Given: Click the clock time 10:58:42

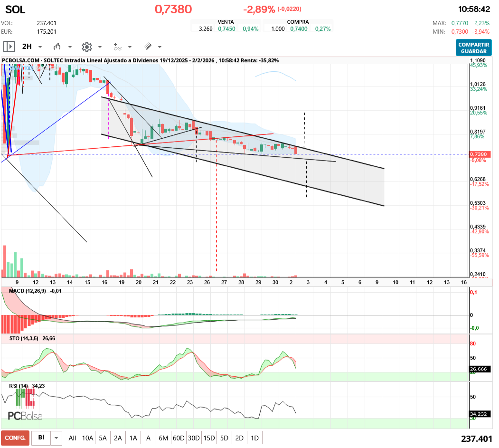Looking at the screenshot, I should coord(474,9).
